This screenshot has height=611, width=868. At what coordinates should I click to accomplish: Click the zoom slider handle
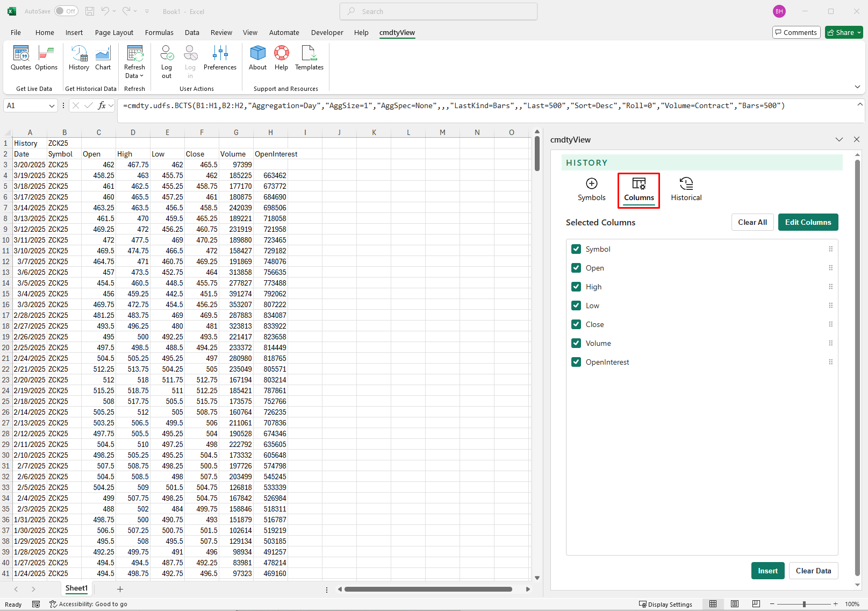point(804,604)
